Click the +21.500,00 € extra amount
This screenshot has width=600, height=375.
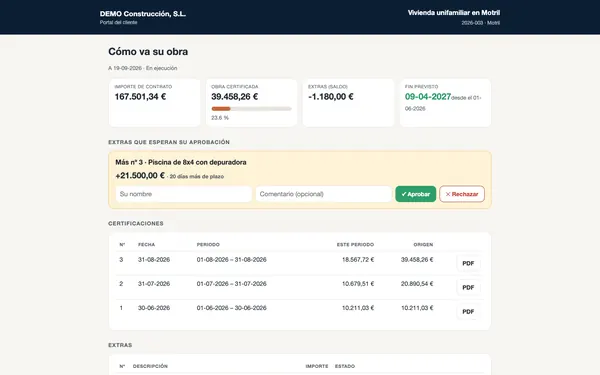pyautogui.click(x=140, y=176)
